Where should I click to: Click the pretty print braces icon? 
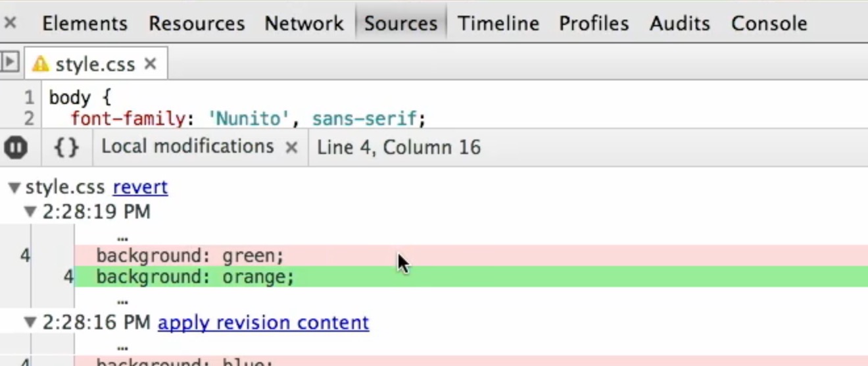(66, 147)
